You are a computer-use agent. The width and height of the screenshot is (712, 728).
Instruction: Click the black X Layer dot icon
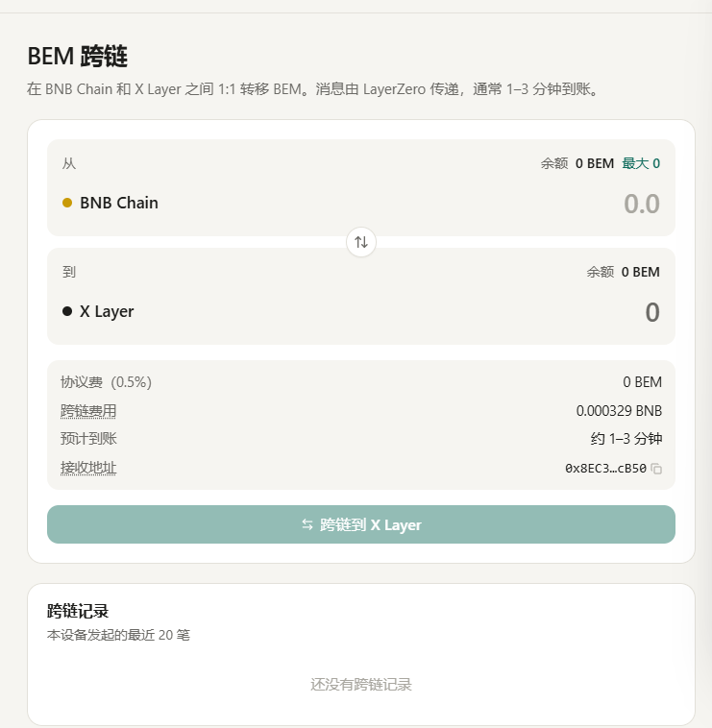click(67, 311)
